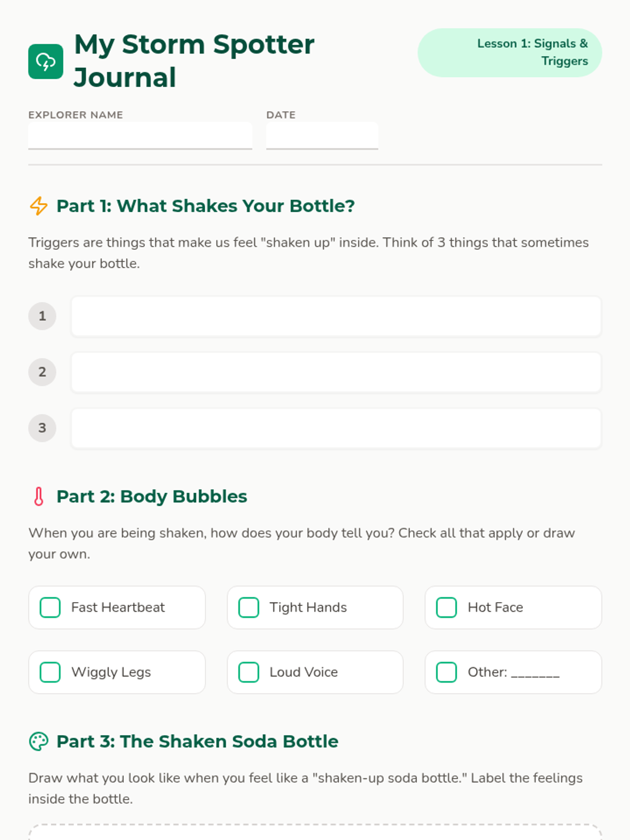630x840 pixels.
Task: Click the Lesson 1: Signals & Triggers badge
Action: [x=510, y=52]
